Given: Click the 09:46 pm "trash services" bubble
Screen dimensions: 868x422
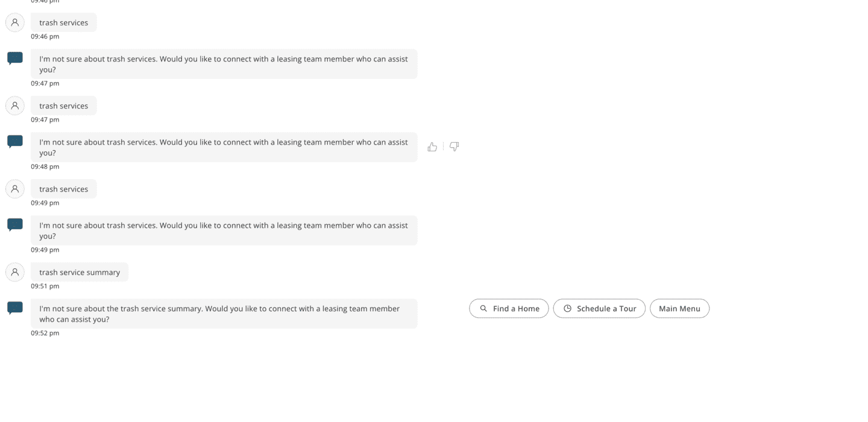Looking at the screenshot, I should (64, 23).
